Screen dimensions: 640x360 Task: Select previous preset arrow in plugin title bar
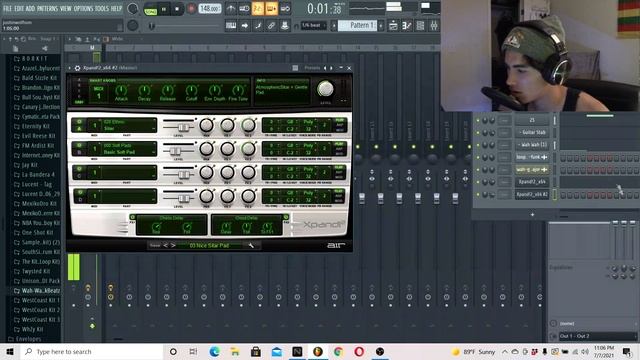tap(325, 68)
